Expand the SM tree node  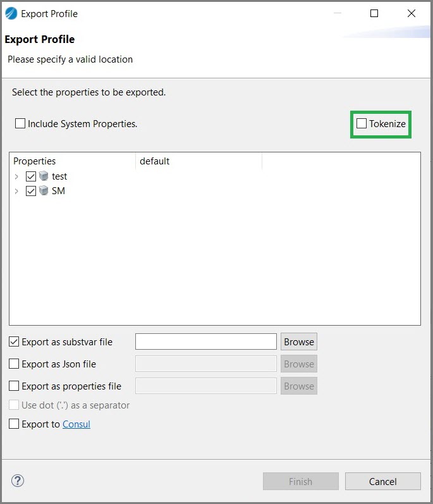tap(16, 191)
